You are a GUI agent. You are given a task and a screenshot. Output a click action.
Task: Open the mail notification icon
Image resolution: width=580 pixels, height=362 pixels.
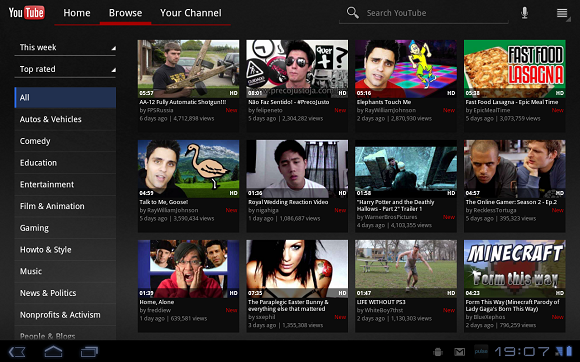tap(459, 352)
